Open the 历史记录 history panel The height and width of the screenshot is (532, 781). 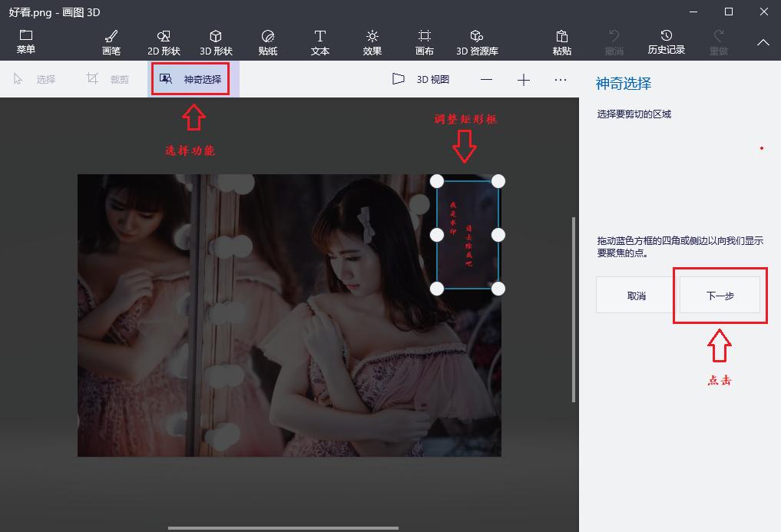click(665, 41)
